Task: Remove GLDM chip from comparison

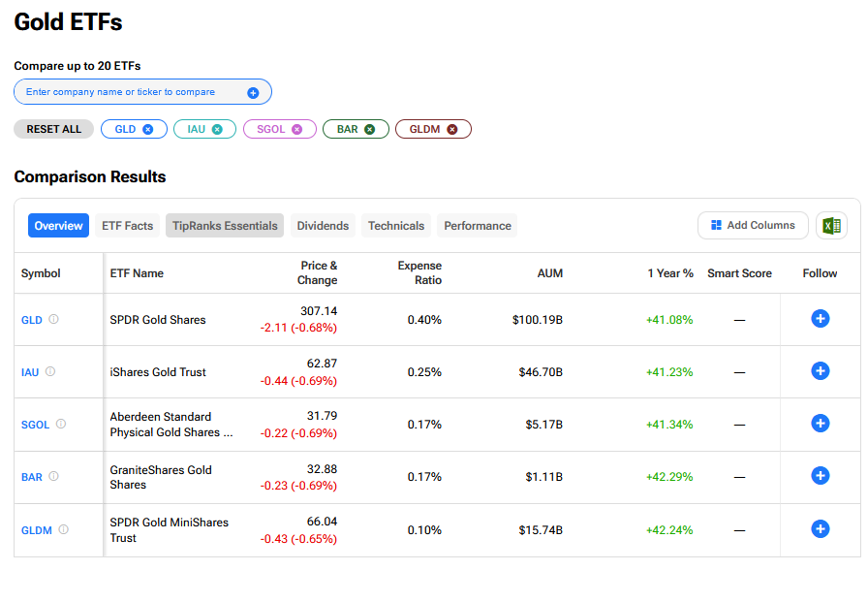Action: coord(451,129)
